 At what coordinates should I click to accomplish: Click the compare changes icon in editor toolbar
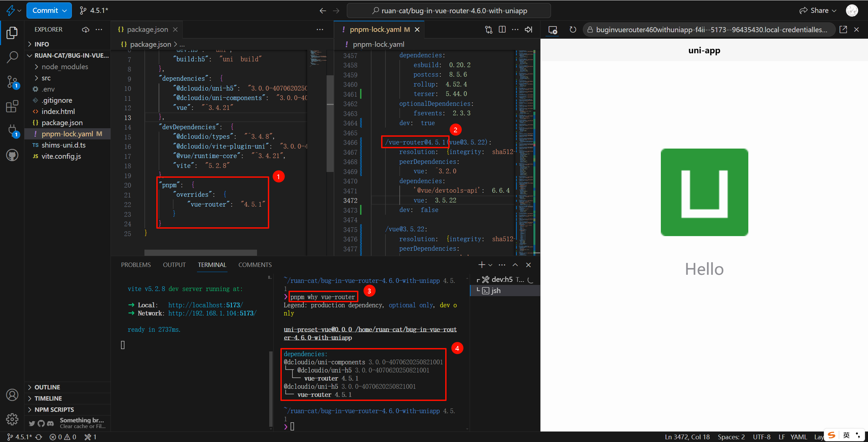tap(489, 30)
